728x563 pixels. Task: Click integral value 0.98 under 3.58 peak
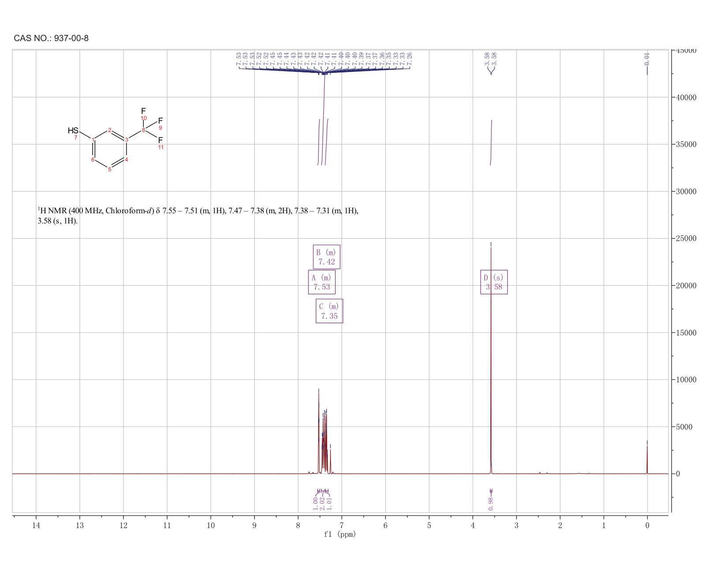[x=491, y=503]
